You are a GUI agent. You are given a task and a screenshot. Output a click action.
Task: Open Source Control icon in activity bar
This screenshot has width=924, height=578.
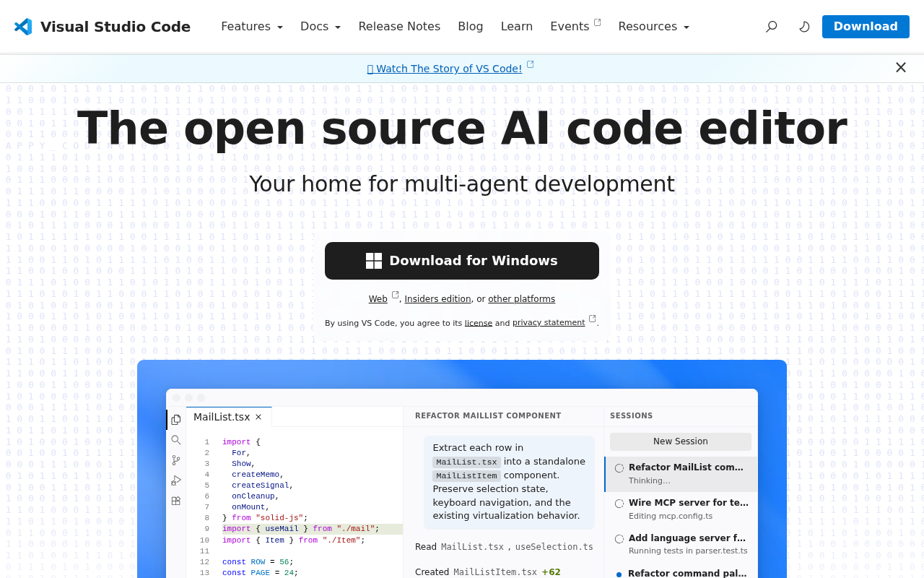point(176,460)
